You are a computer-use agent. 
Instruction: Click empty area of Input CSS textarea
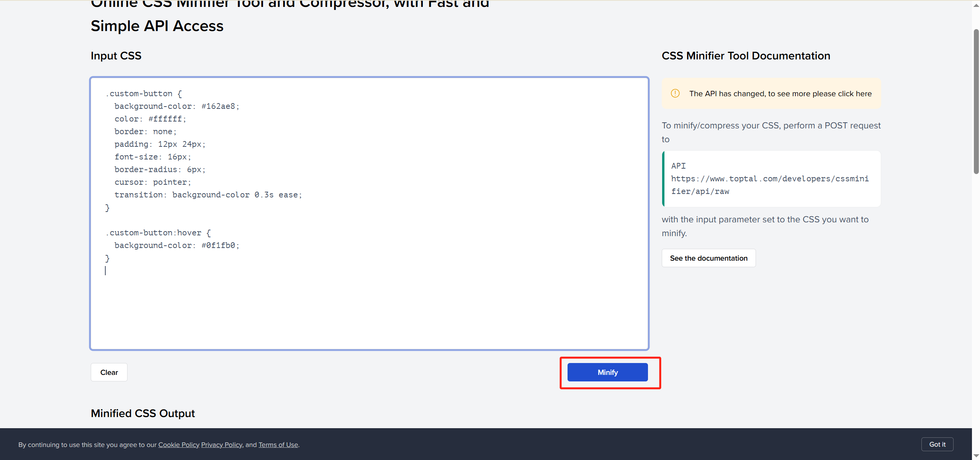(383, 307)
